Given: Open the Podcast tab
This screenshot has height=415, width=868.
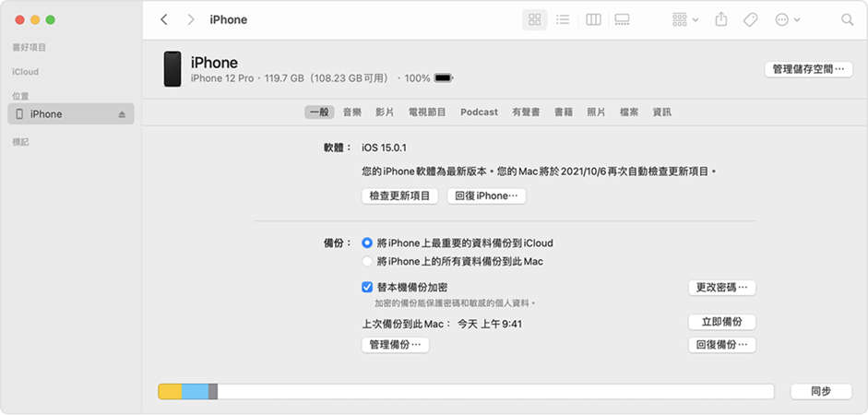Looking at the screenshot, I should click(479, 113).
